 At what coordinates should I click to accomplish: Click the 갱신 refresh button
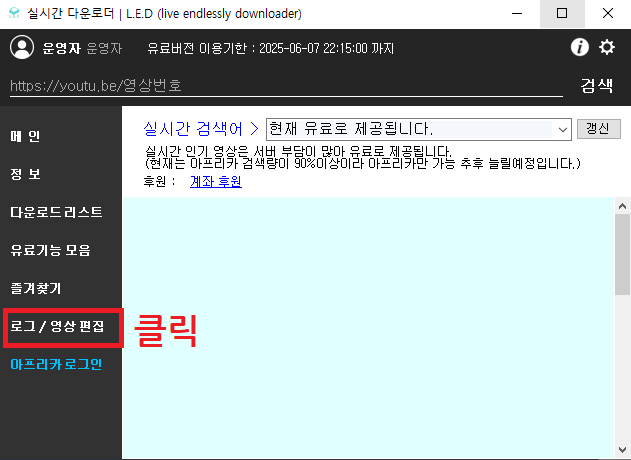pos(598,129)
